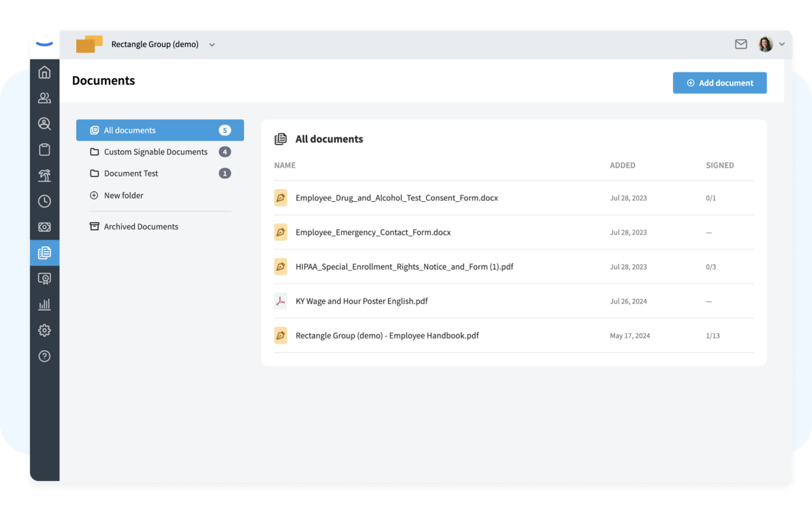Click the Jul 26, 2024 added date
This screenshot has height=522, width=812.
(628, 301)
